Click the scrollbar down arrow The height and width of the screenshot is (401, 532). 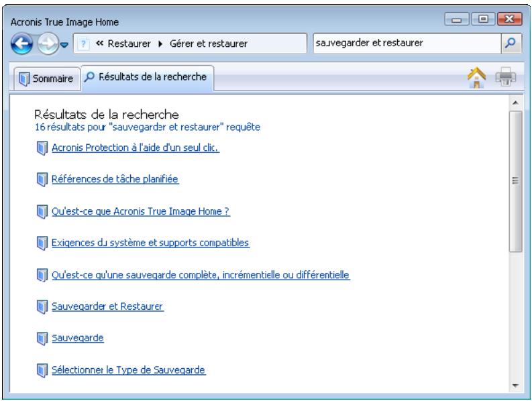[515, 386]
